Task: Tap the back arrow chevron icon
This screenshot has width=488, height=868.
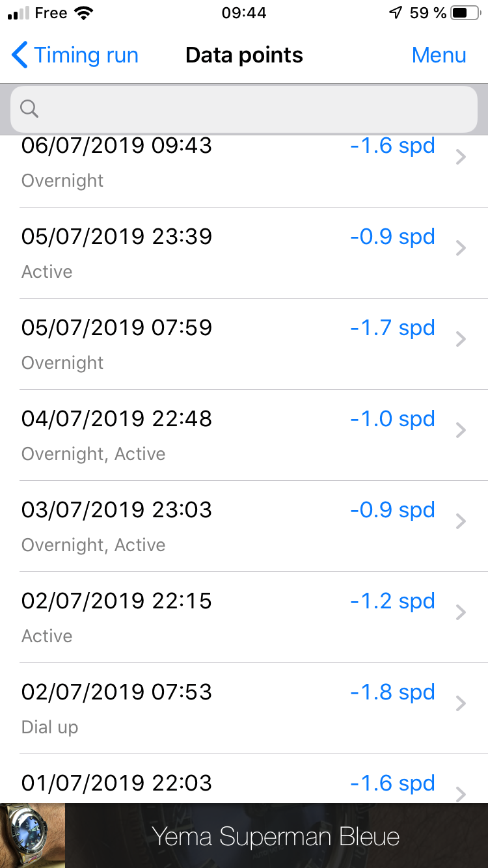Action: [x=20, y=55]
